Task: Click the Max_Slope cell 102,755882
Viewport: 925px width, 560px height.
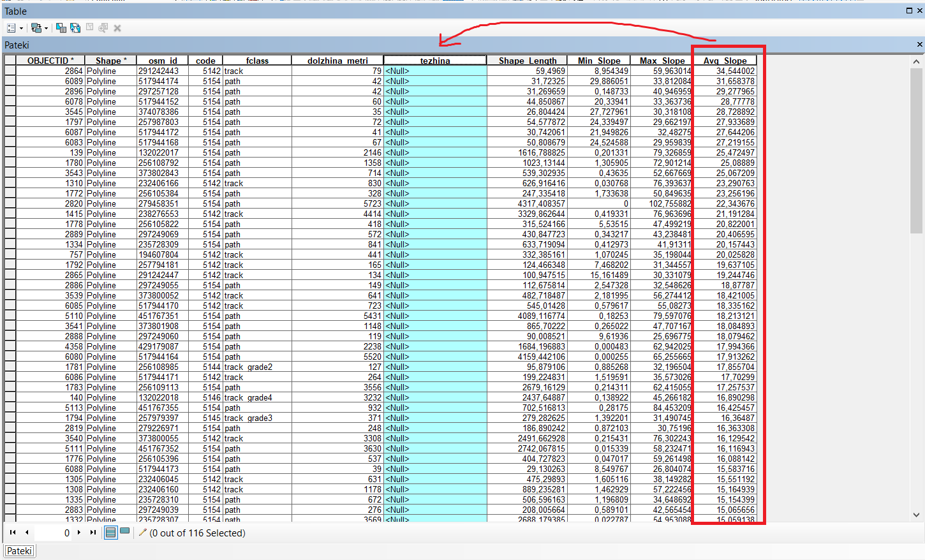Action: (662, 203)
